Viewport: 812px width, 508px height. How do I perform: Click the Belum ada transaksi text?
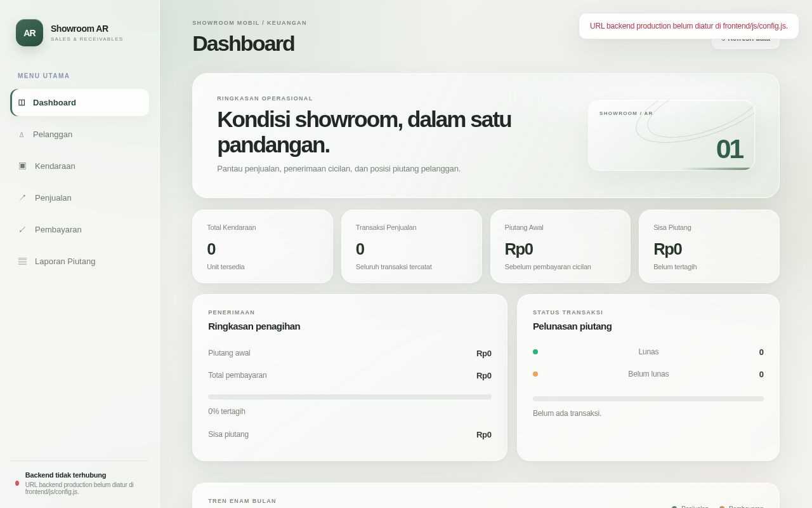click(567, 413)
